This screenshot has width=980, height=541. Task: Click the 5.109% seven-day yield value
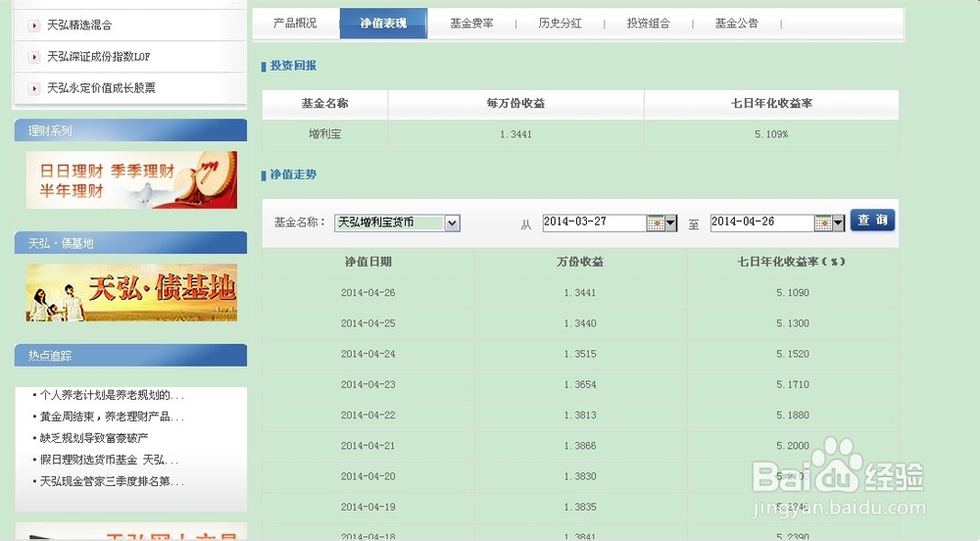(771, 134)
